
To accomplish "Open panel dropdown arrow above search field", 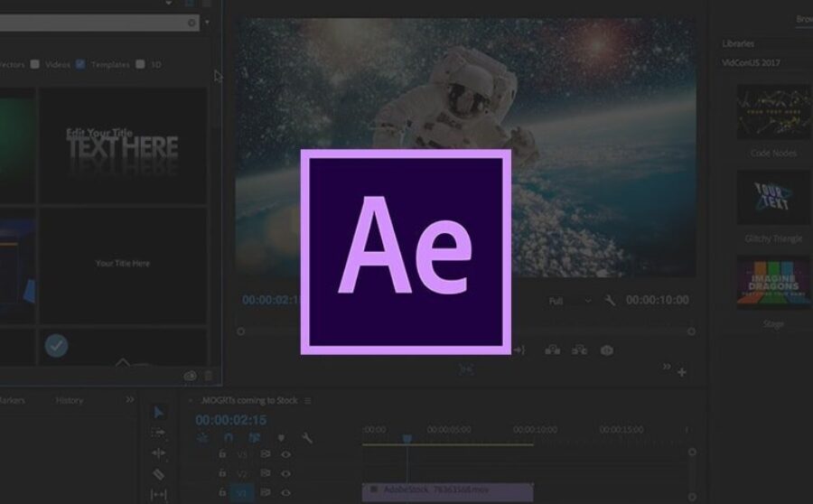I will point(169,3).
